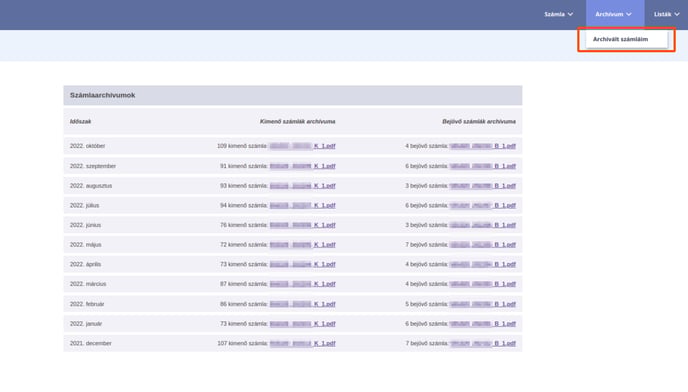Viewport: 688px width, 392px height.
Task: Select the 2021. december period cell
Action: tap(90, 344)
